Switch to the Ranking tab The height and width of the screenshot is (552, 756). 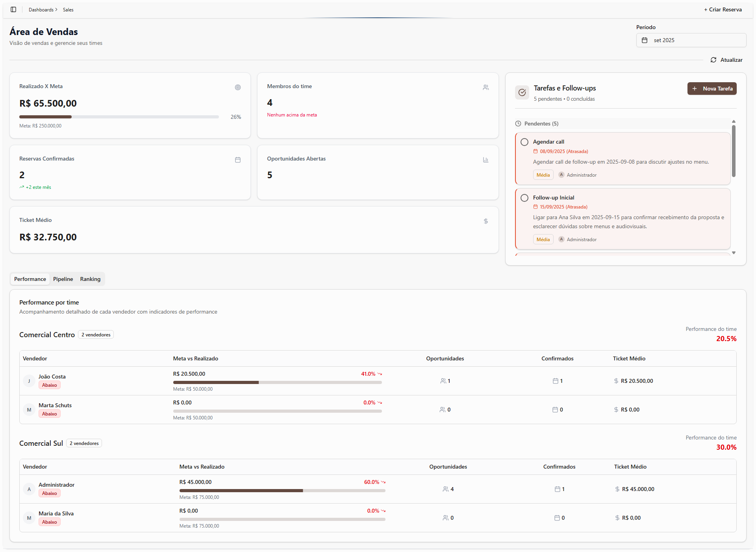(90, 279)
